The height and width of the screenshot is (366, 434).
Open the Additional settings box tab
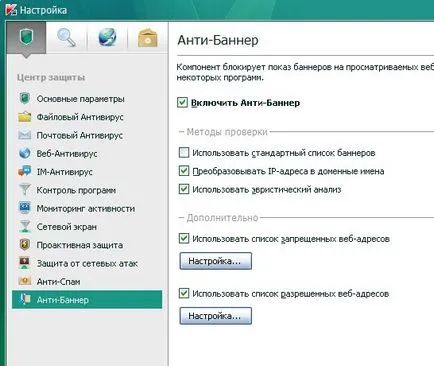(148, 37)
